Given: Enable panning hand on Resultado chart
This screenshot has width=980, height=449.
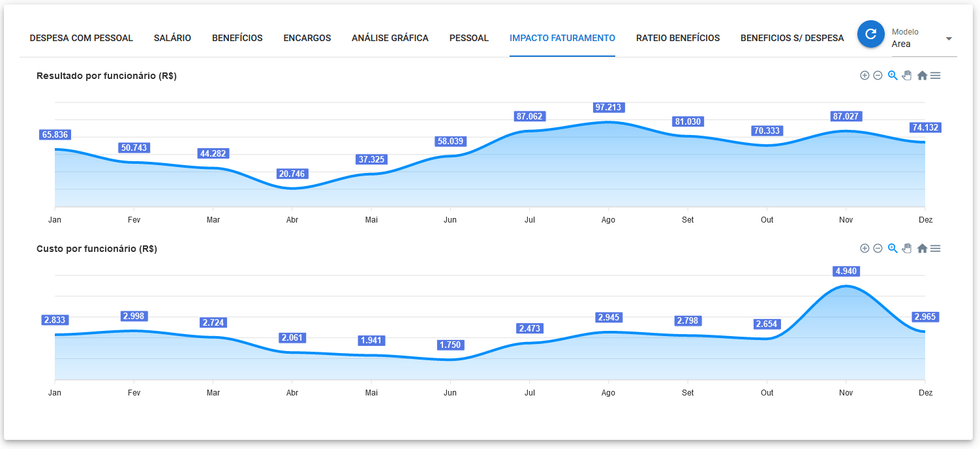Looking at the screenshot, I should (x=907, y=76).
